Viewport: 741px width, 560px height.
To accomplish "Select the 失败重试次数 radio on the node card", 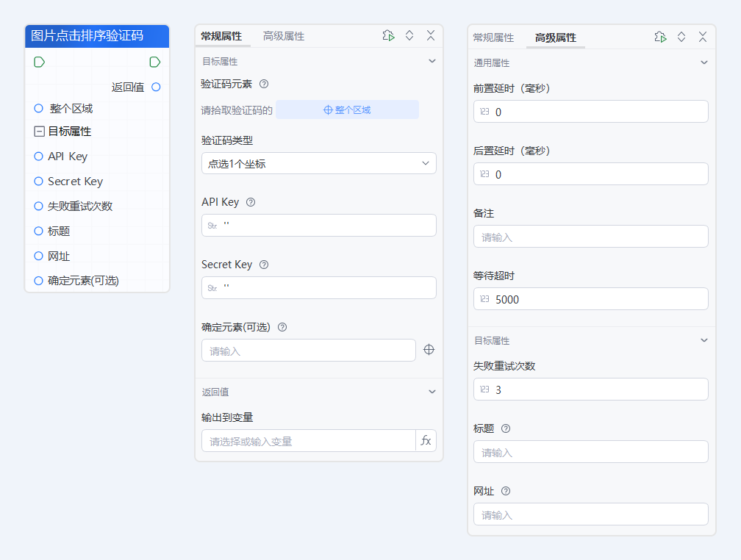I will pos(37,206).
